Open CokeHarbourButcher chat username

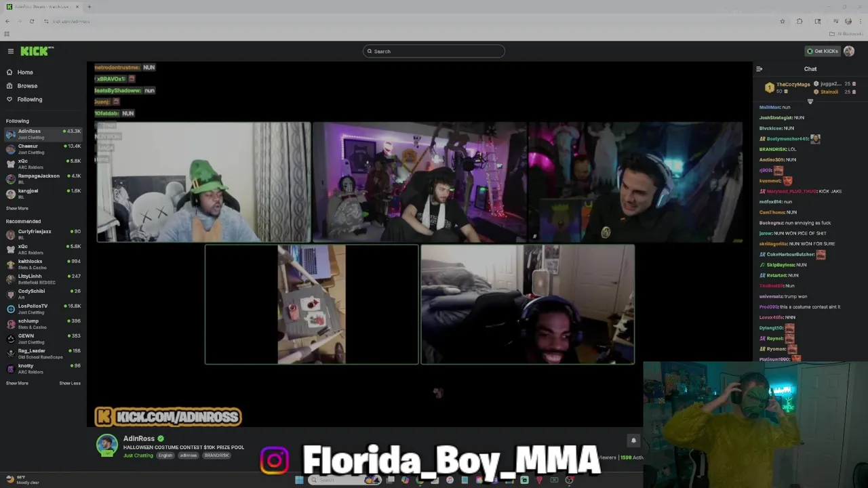[791, 254]
